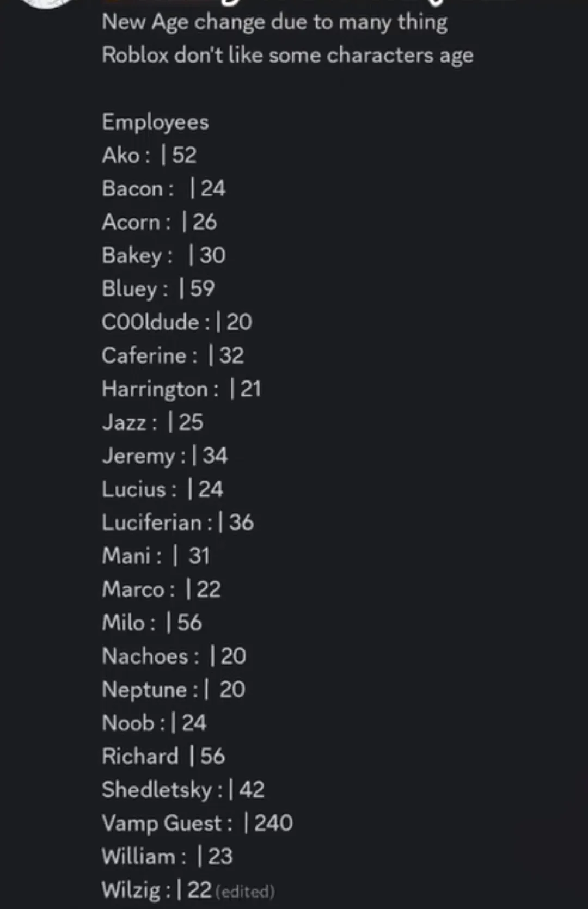The width and height of the screenshot is (588, 909).
Task: Click the 'Bacon : | 24' entry
Action: [x=163, y=189]
